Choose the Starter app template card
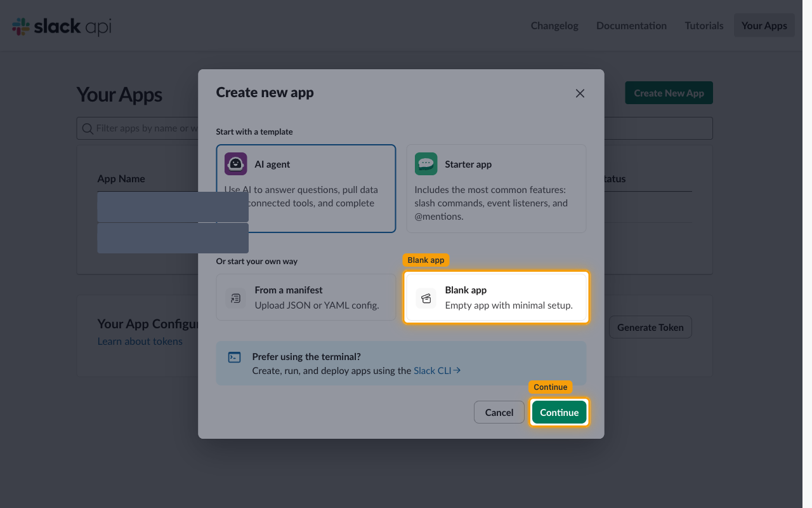 click(496, 189)
